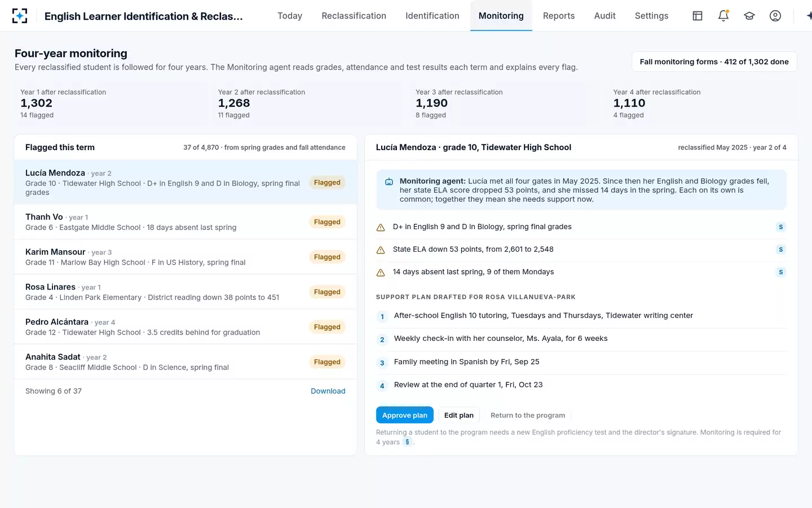Click the Flagged badge on Karim Mansour row
This screenshot has height=508, width=812.
tap(327, 257)
